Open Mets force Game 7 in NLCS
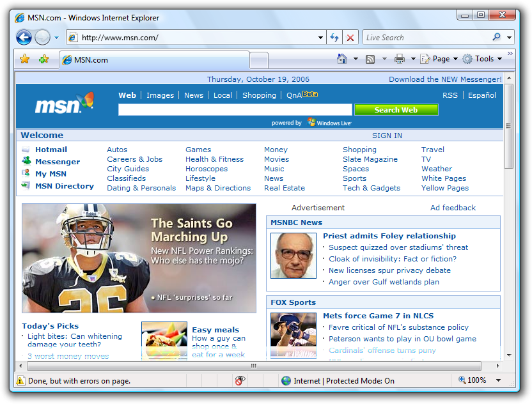The image size is (532, 404). tap(378, 316)
